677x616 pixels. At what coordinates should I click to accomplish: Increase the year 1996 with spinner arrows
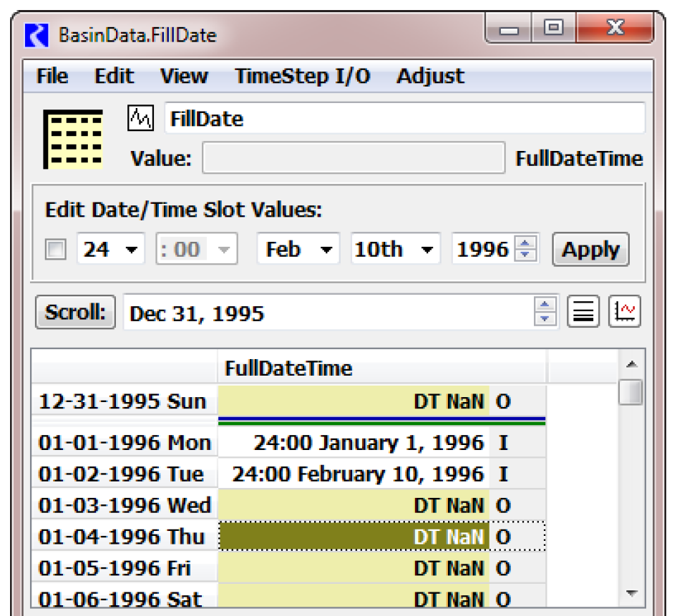click(x=526, y=244)
